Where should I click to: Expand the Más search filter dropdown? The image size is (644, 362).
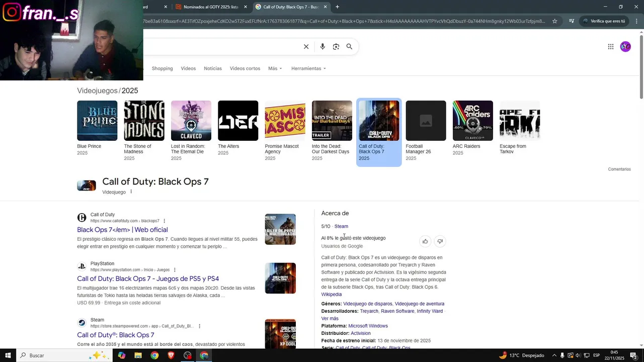(275, 68)
